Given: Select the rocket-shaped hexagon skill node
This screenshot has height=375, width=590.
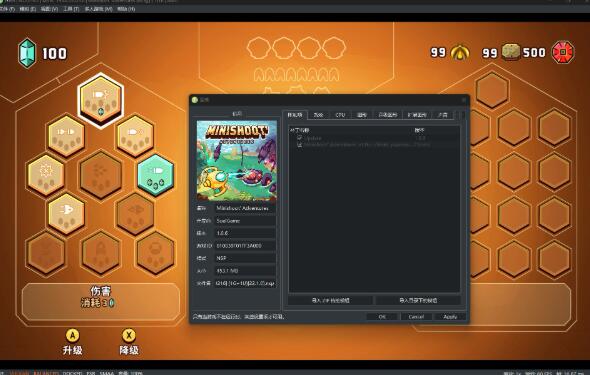Looking at the screenshot, I should coord(100,252).
